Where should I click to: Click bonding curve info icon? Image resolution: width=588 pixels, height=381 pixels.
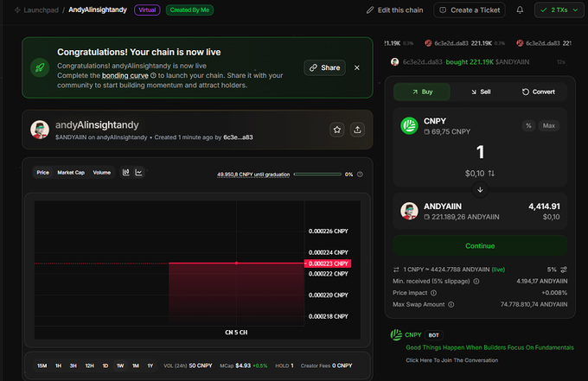(153, 76)
